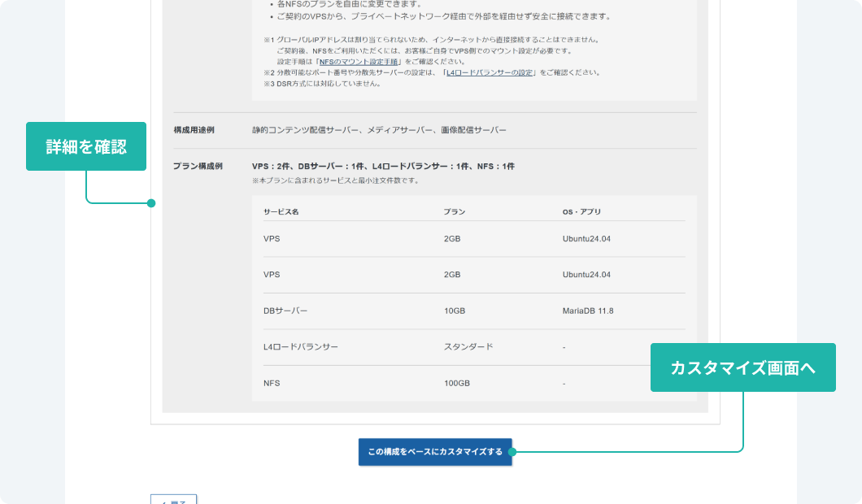This screenshot has height=504, width=862.
Task: Click the VPS：2件、DBサーバー：1件 summary line
Action: tap(383, 166)
